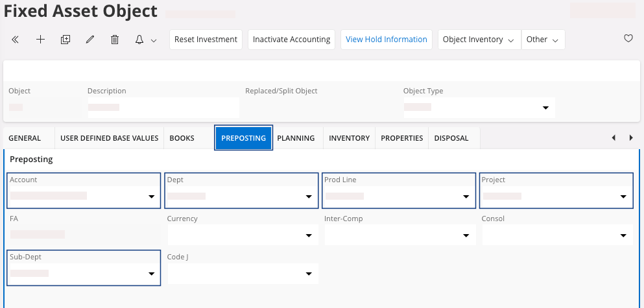Click the Description input field

163,107
